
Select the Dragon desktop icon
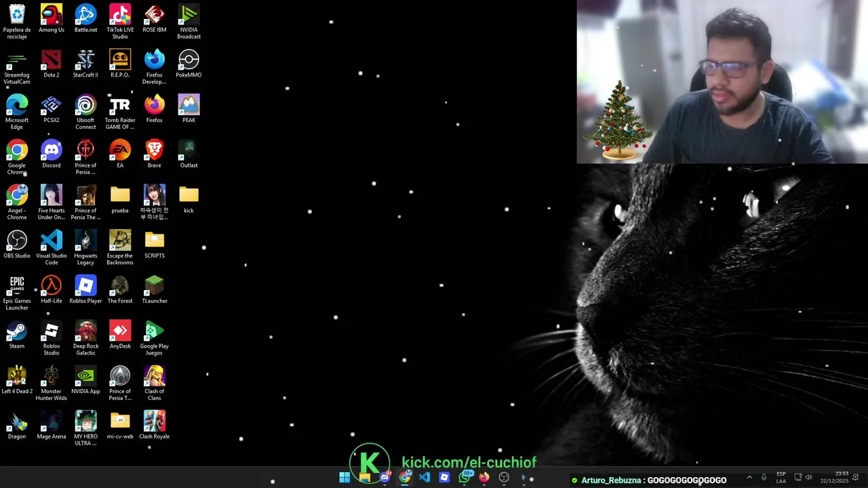17,426
